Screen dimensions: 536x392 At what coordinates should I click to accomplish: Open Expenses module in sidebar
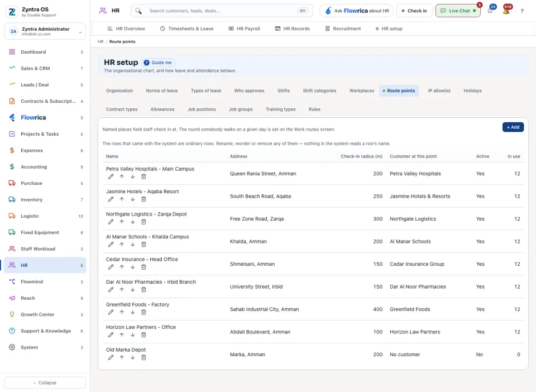click(45, 150)
